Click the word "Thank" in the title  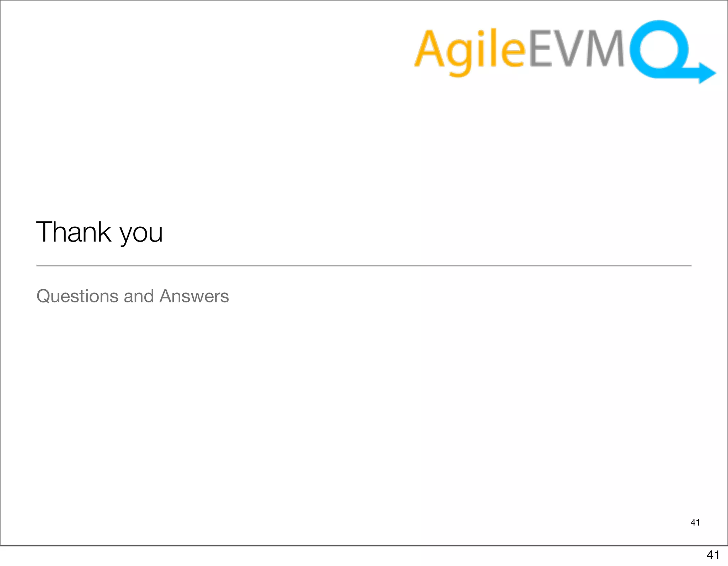coord(74,232)
